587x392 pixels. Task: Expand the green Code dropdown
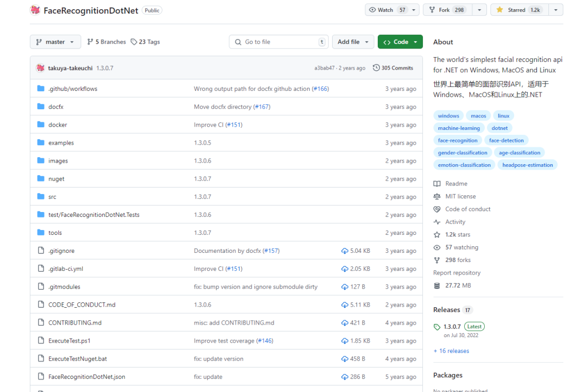click(x=399, y=42)
